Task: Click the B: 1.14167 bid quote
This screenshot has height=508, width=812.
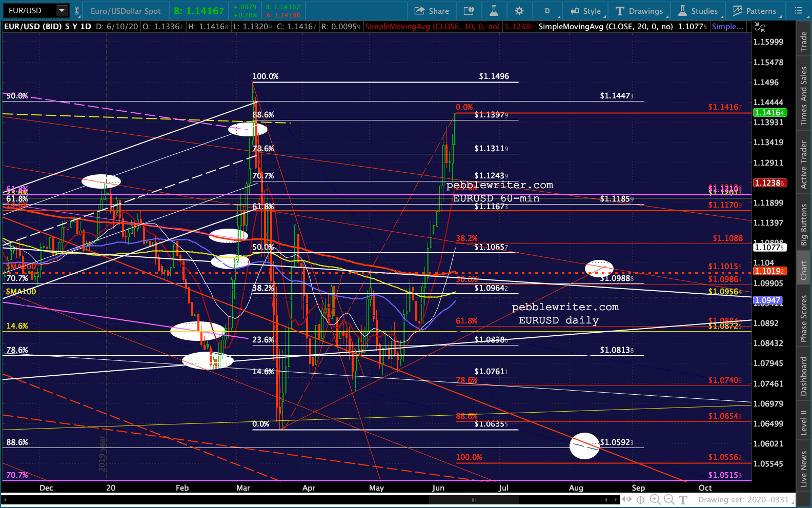Action: [x=199, y=11]
